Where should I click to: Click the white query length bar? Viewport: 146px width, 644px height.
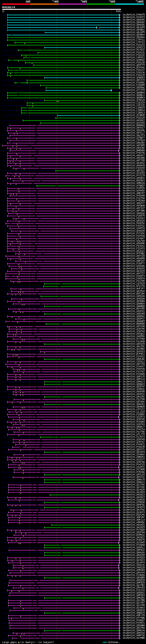tap(61, 9)
